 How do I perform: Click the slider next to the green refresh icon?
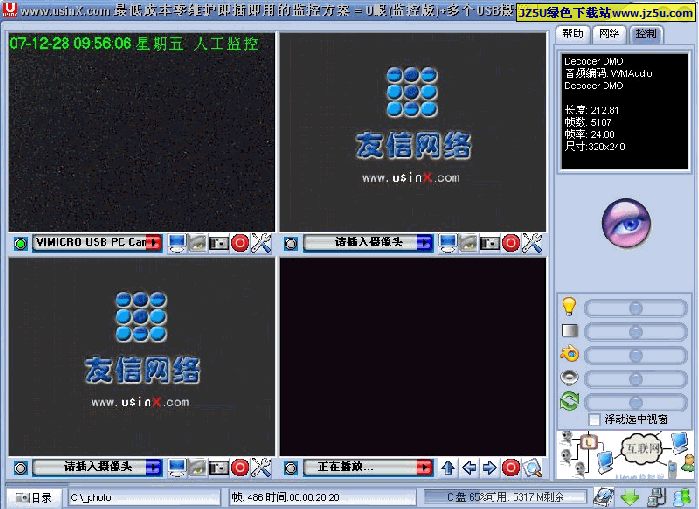point(636,402)
